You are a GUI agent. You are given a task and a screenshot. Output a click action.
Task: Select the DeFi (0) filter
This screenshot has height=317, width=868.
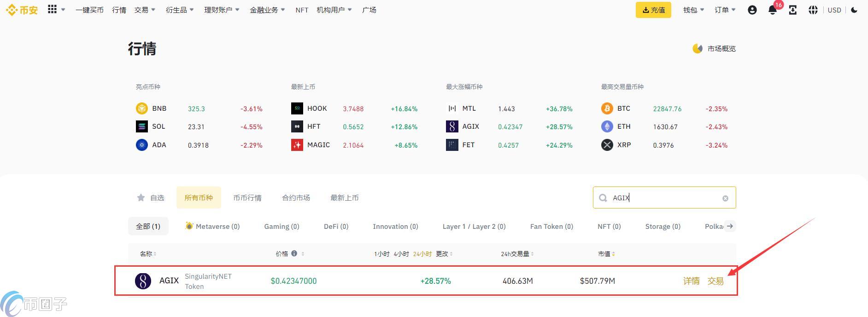point(336,226)
